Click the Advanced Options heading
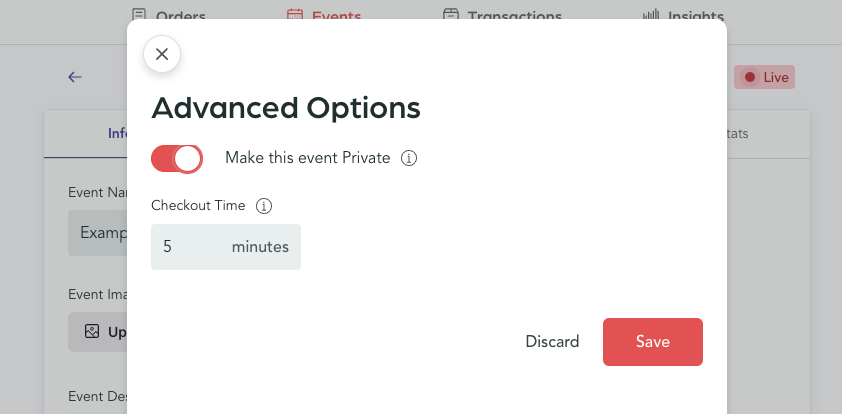 [x=285, y=107]
